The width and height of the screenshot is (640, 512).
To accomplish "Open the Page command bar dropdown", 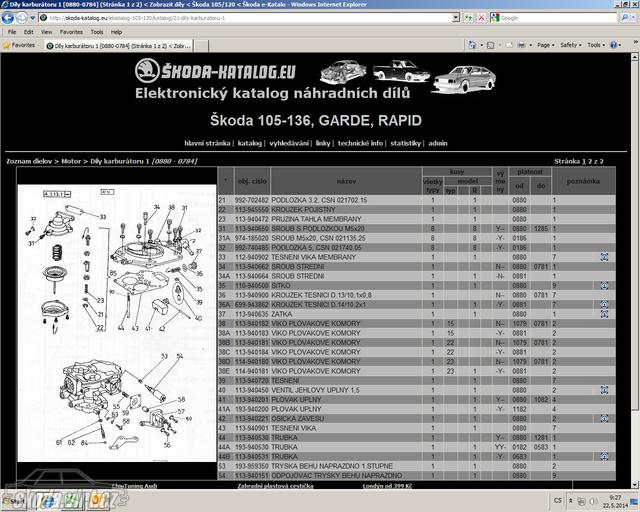I will [x=546, y=45].
